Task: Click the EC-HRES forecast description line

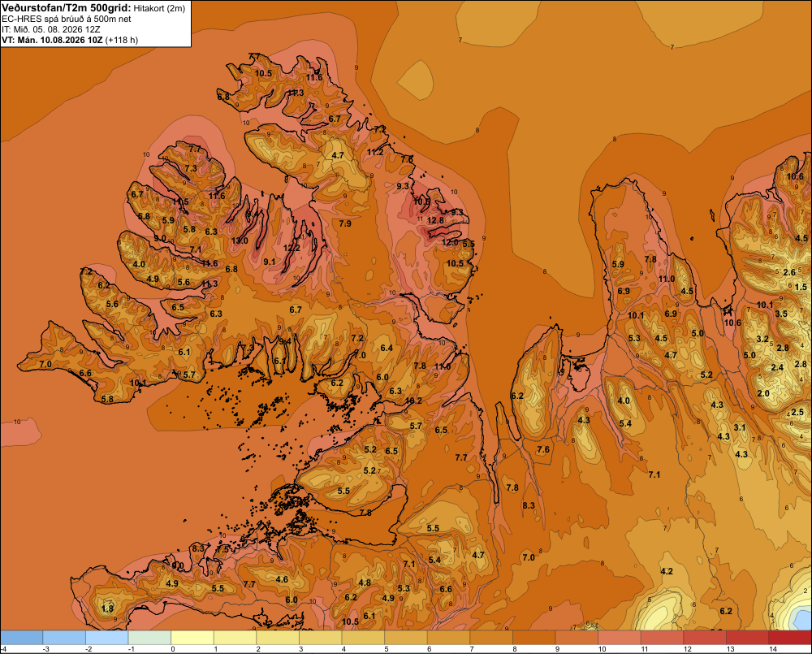Action: pyautogui.click(x=67, y=19)
